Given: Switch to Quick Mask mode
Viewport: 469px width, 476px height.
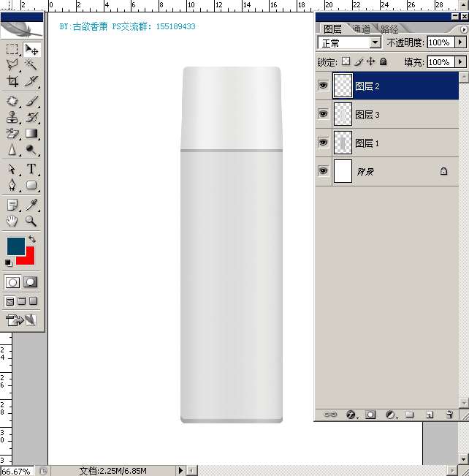Looking at the screenshot, I should pyautogui.click(x=31, y=282).
